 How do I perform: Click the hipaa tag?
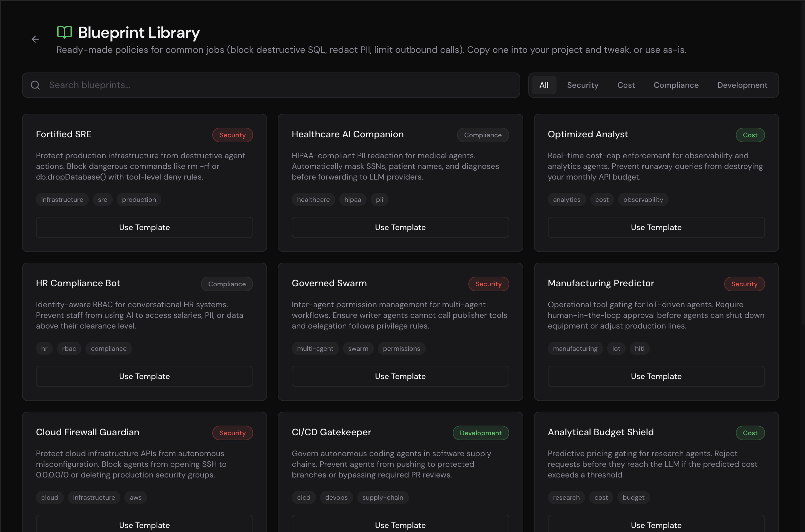353,199
